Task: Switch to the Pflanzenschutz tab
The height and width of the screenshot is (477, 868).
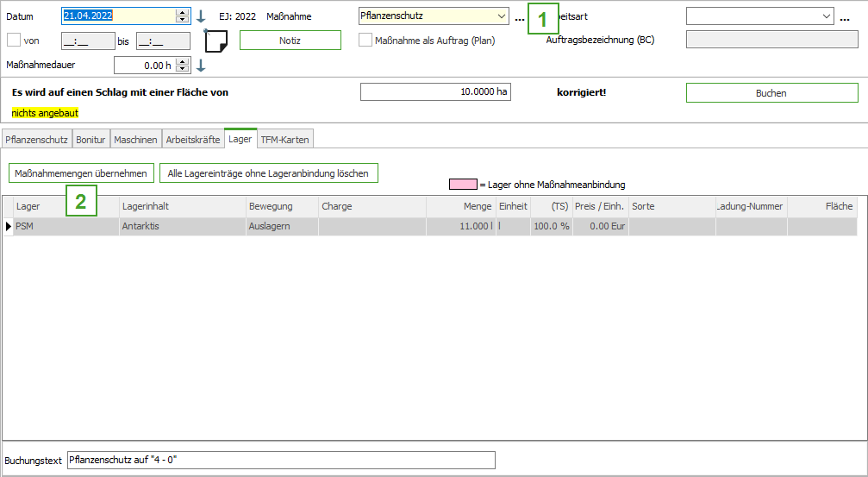Action: pos(36,139)
